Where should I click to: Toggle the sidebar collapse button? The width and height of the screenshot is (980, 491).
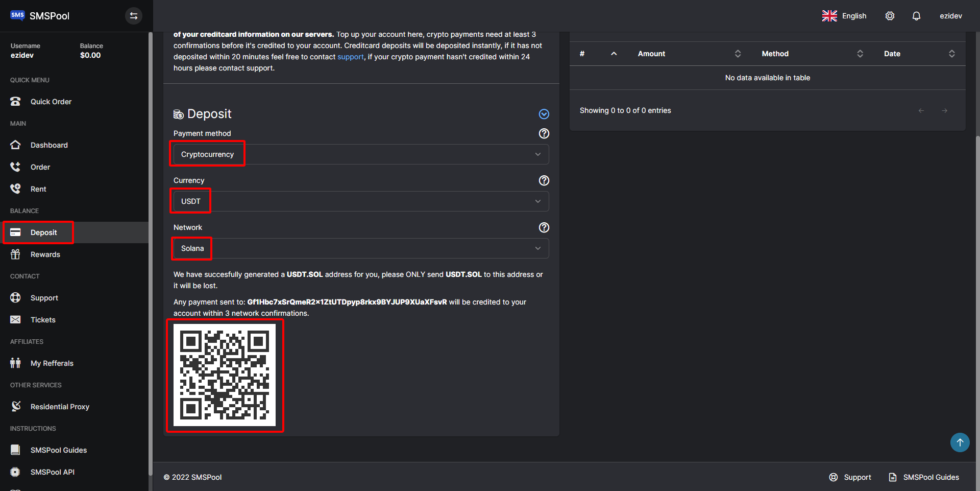[x=134, y=16]
